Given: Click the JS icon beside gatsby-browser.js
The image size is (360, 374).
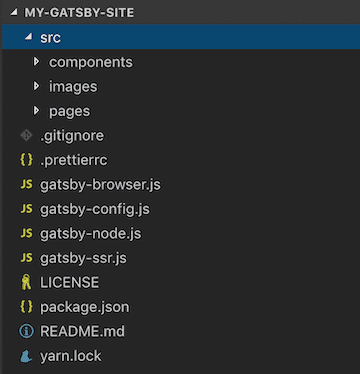Looking at the screenshot, I should coord(26,184).
